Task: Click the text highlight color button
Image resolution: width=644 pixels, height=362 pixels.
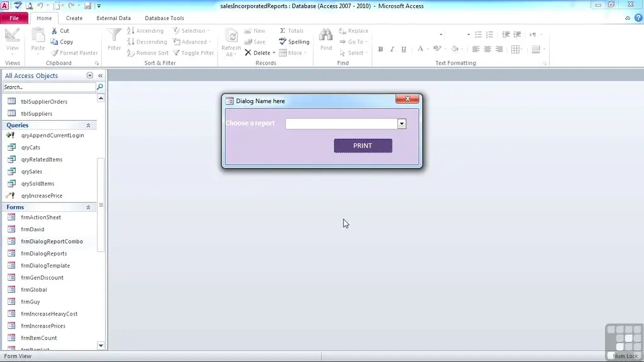Action: (437, 49)
